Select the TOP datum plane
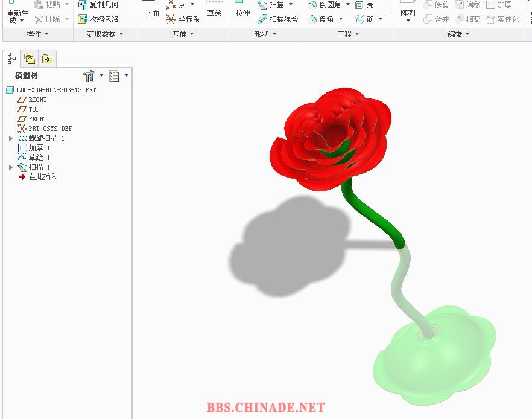 (x=28, y=109)
